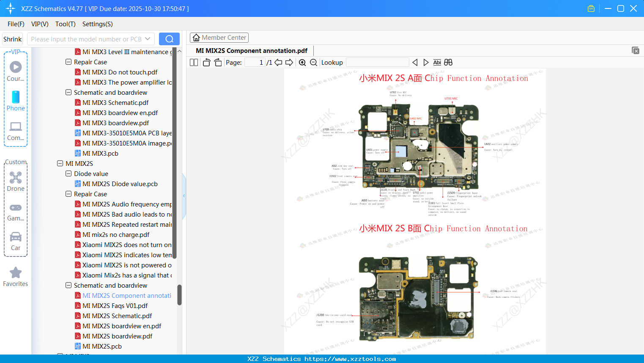Select the Computer category

point(15,128)
